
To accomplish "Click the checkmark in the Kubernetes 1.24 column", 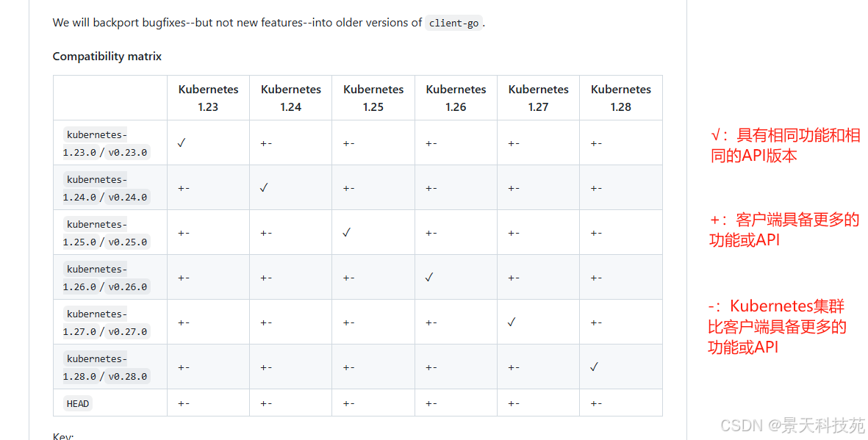I will (264, 188).
